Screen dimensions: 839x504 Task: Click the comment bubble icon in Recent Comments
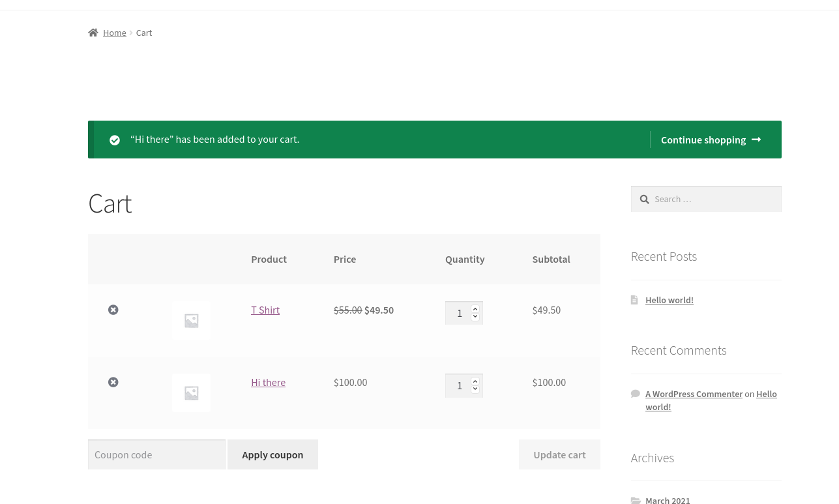pyautogui.click(x=636, y=394)
